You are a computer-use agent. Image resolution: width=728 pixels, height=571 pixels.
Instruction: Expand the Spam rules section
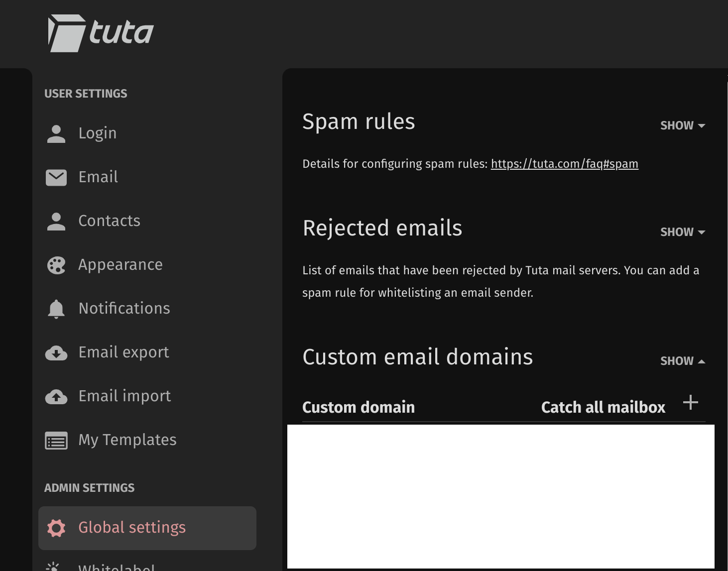point(682,125)
